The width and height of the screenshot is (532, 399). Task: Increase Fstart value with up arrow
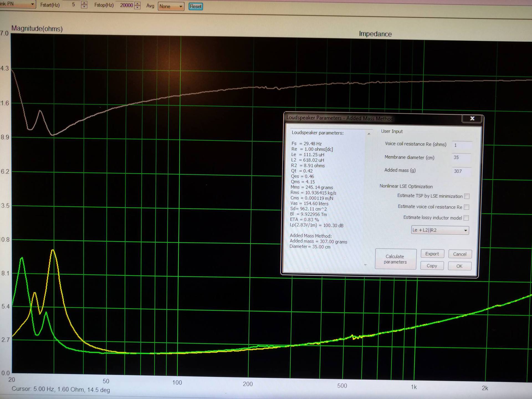[84, 3]
